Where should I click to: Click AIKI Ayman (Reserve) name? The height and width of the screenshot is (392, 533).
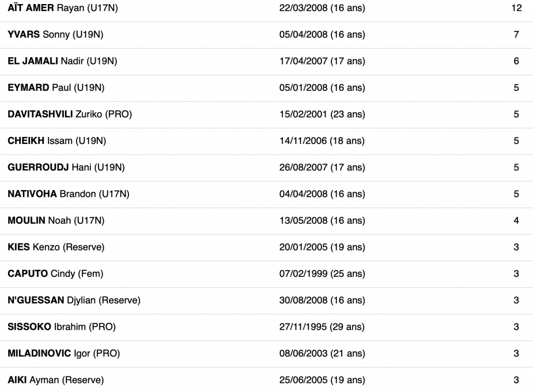[56, 380]
